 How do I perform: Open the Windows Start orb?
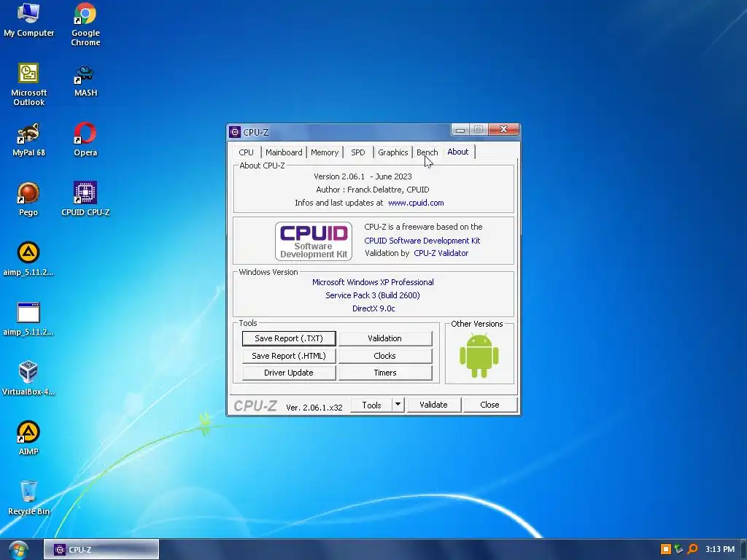(x=18, y=550)
